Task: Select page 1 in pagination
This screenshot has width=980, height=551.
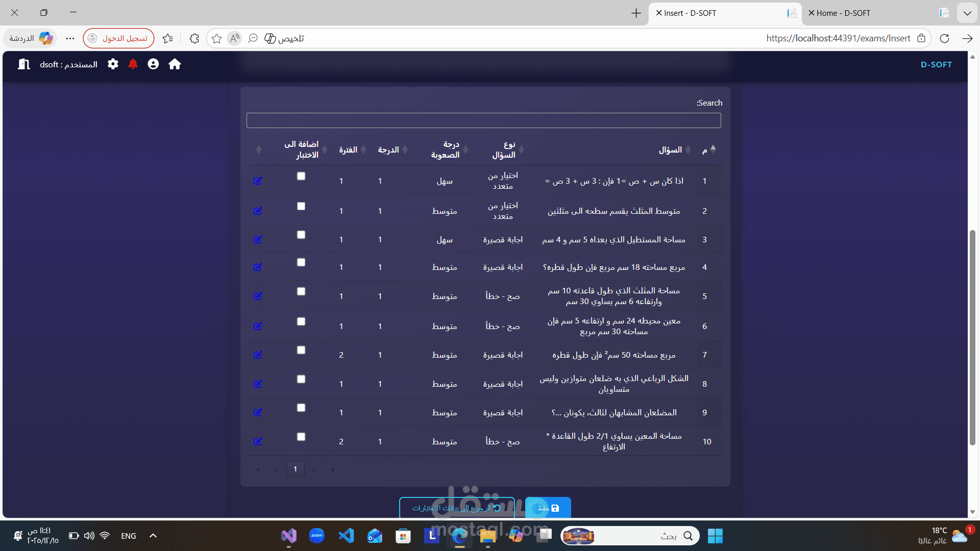Action: (295, 469)
